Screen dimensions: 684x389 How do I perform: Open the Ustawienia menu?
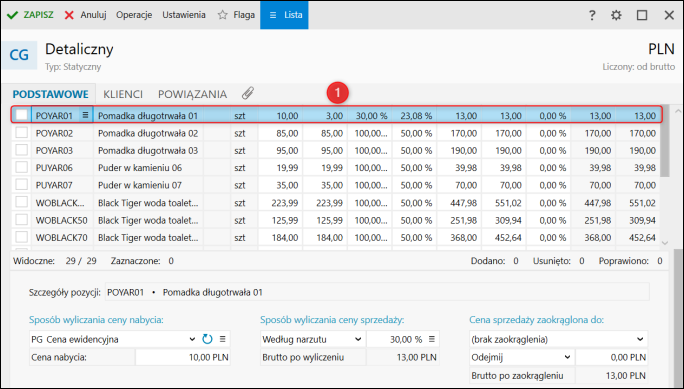tap(184, 15)
